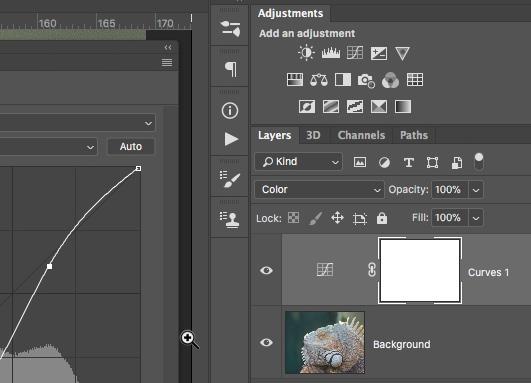Add a Threshold adjustment
The image size is (531, 383).
355,107
